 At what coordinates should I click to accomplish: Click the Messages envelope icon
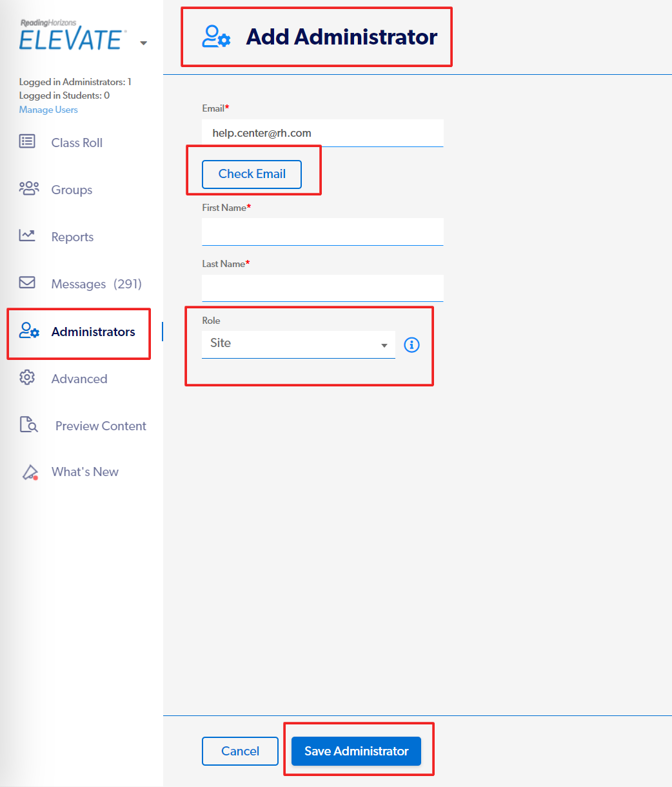[x=27, y=283]
